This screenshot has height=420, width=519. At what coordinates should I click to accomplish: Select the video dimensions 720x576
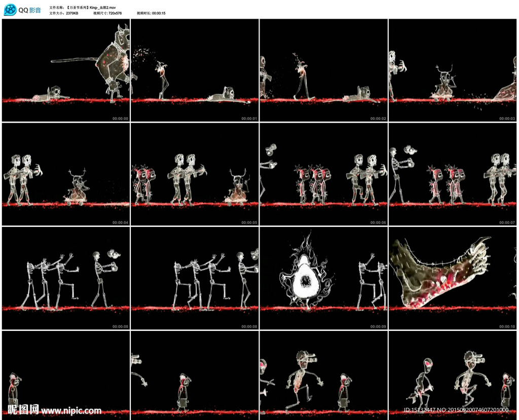click(115, 13)
